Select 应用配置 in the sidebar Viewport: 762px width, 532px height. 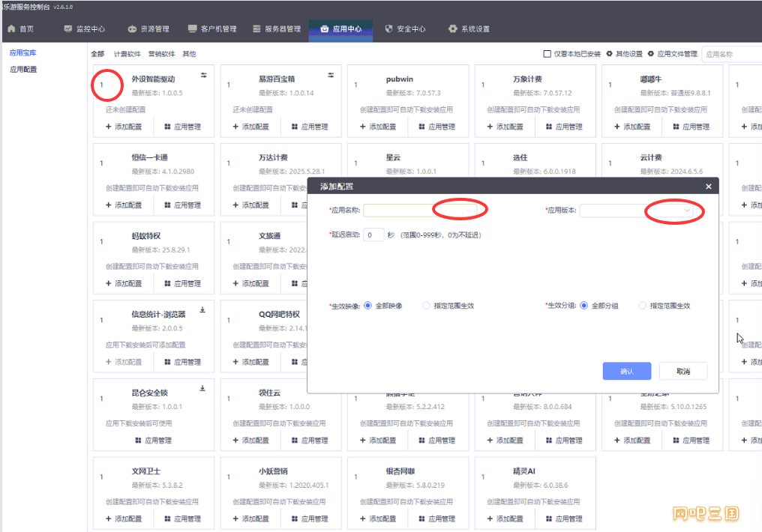[23, 70]
